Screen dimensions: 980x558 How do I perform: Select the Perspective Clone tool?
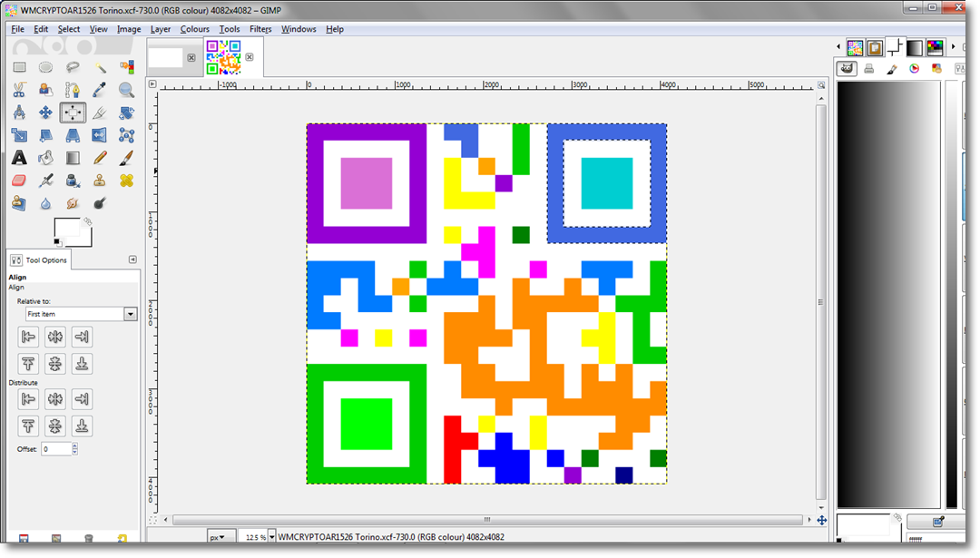pos(19,203)
